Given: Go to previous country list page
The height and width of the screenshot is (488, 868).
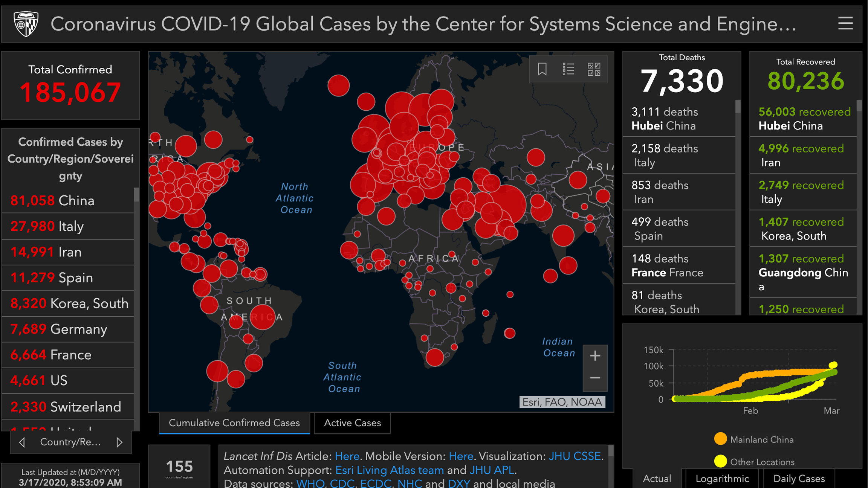Looking at the screenshot, I should tap(22, 442).
